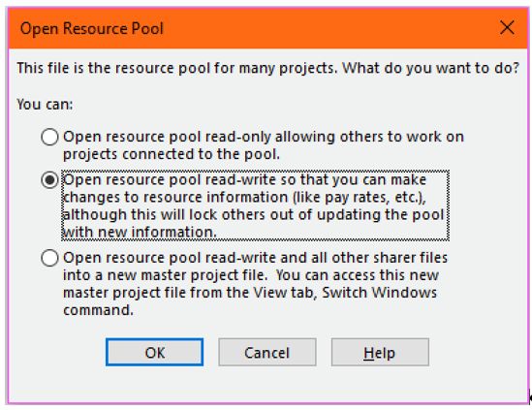Screen dimensions: 532x410
Task: Click the 'View tab, Switch Windows' text line
Action: [250, 293]
